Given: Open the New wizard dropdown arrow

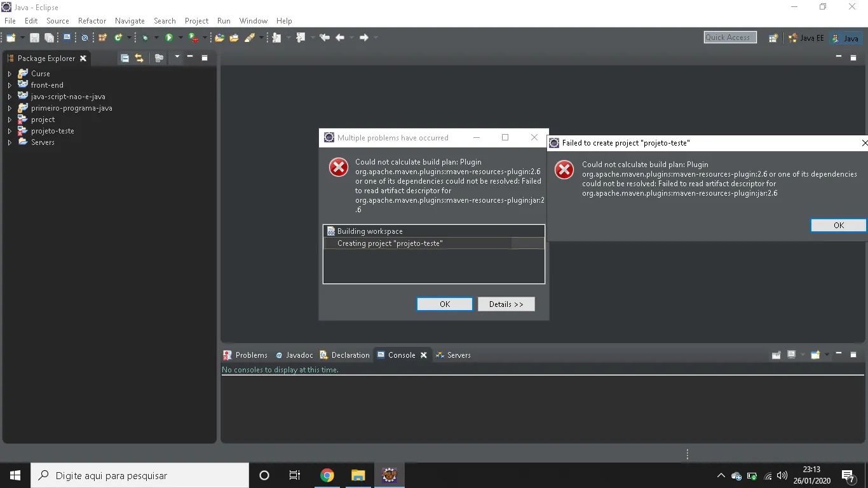Looking at the screenshot, I should pos(22,38).
